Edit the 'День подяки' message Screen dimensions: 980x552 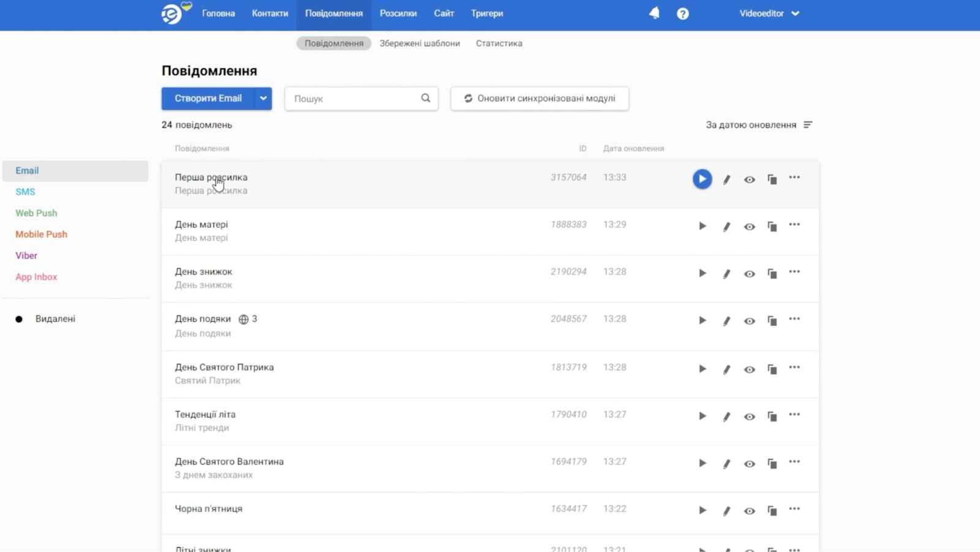coord(726,321)
